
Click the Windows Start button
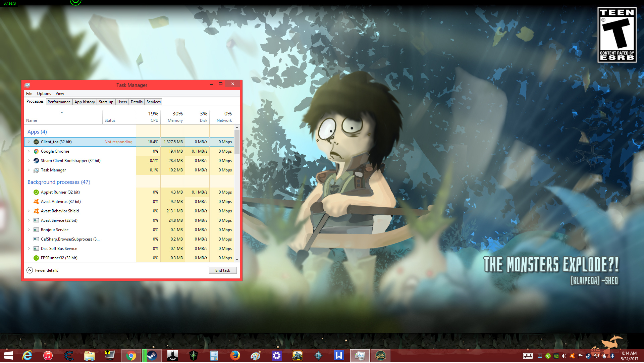(8, 356)
